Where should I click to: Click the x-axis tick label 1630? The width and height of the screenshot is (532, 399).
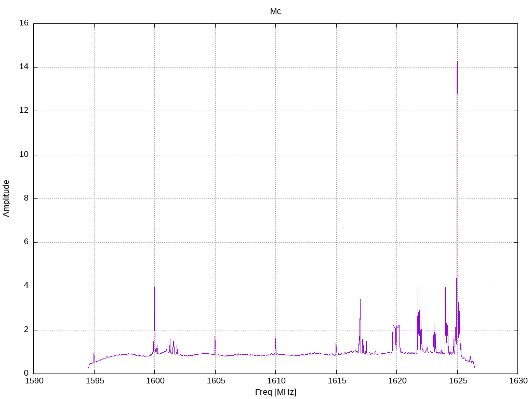click(518, 381)
